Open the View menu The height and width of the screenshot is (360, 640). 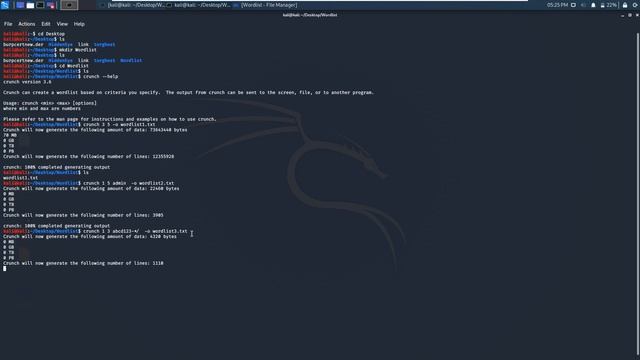[x=62, y=24]
